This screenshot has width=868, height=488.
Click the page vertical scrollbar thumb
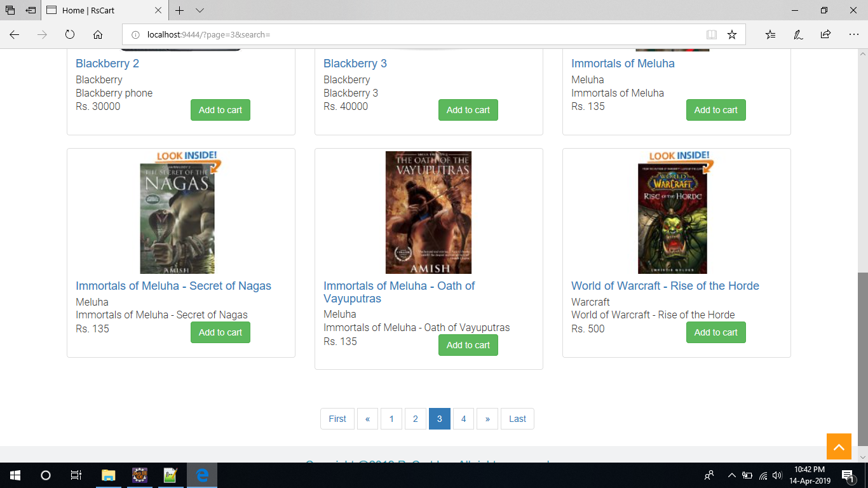[862, 358]
